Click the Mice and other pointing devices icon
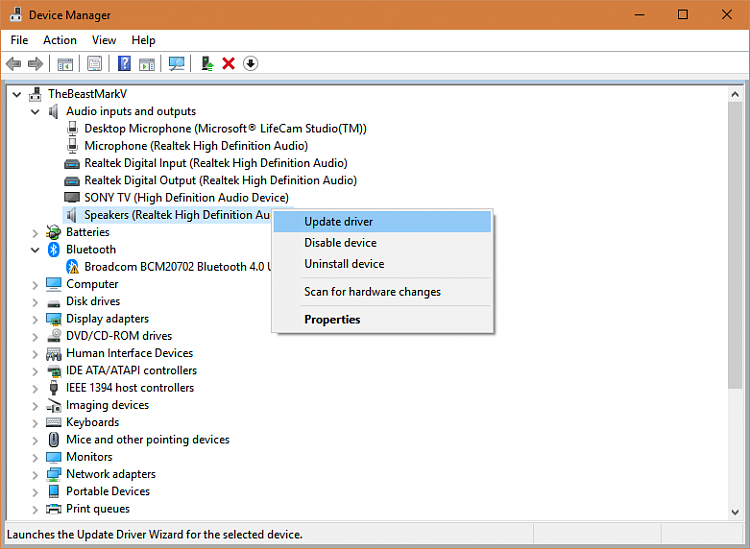 [54, 439]
